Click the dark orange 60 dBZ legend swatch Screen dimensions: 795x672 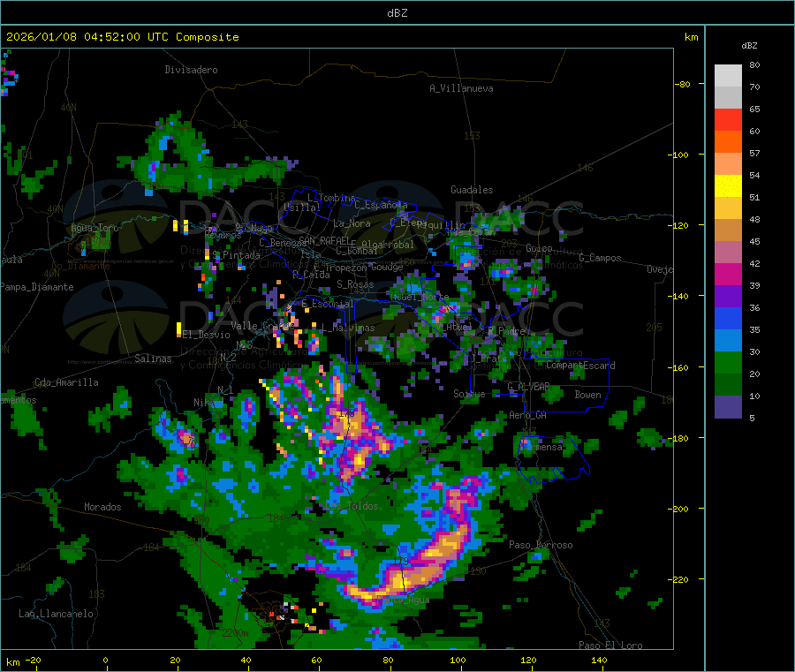[x=728, y=142]
